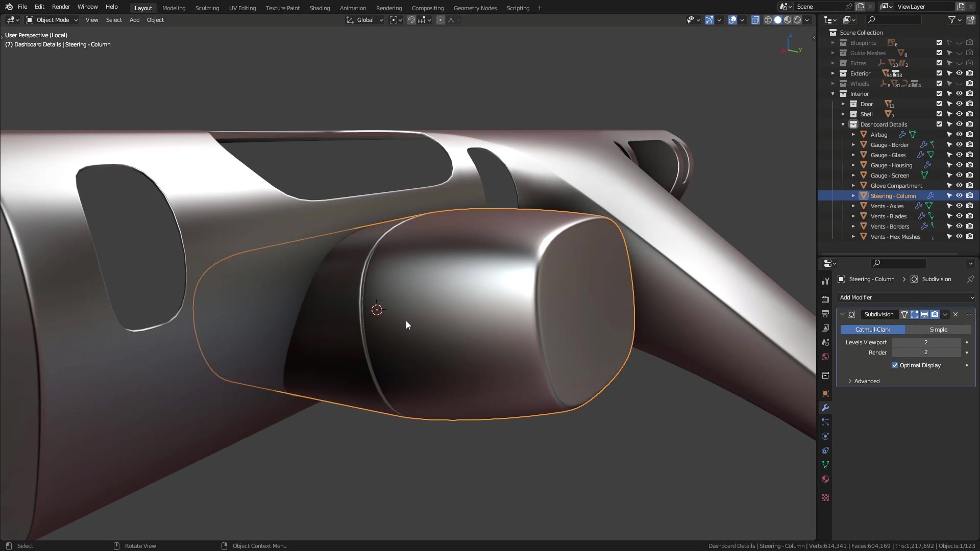Uncheck the Exterior collection checkbox
The image size is (980, 551).
click(939, 73)
